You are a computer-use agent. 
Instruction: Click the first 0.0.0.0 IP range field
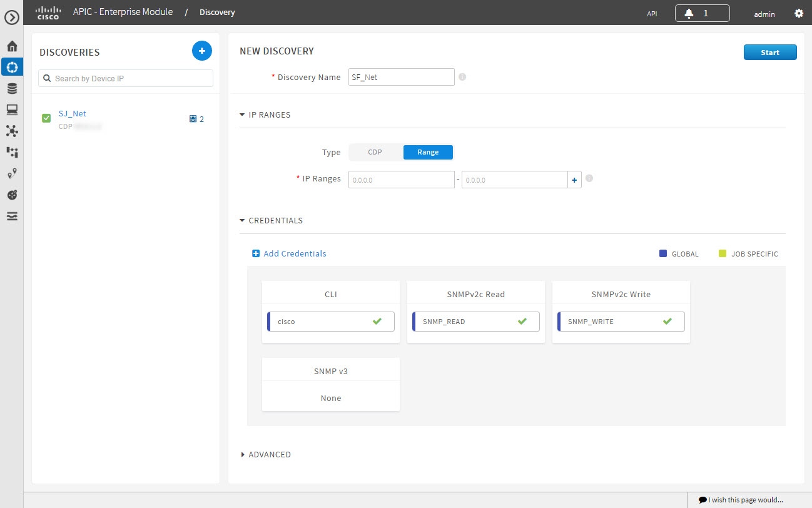click(401, 180)
